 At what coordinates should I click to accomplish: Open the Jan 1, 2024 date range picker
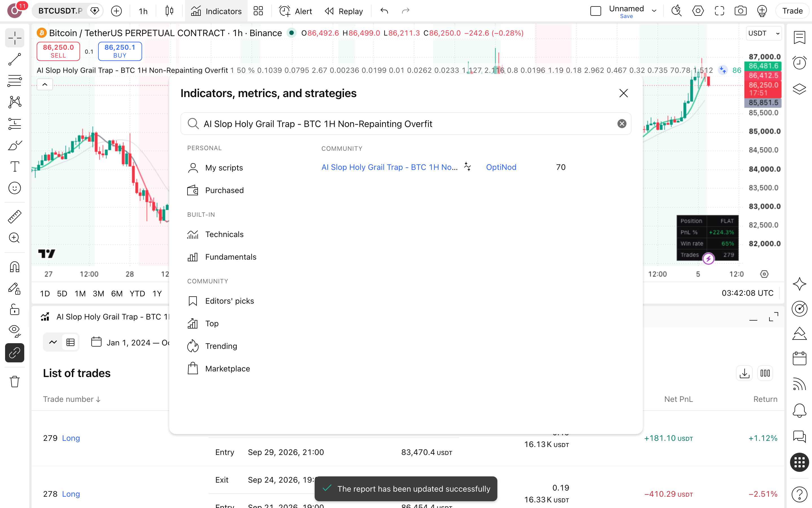[130, 342]
